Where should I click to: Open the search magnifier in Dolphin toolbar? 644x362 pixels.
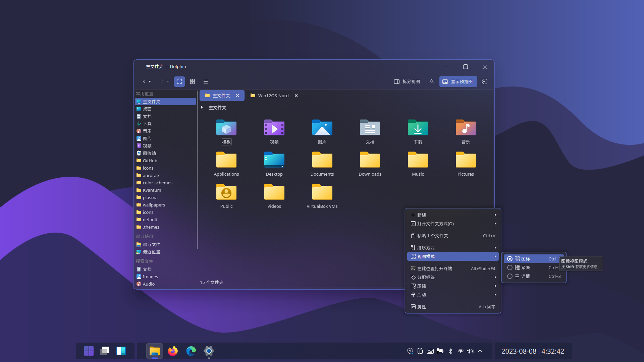pyautogui.click(x=432, y=81)
